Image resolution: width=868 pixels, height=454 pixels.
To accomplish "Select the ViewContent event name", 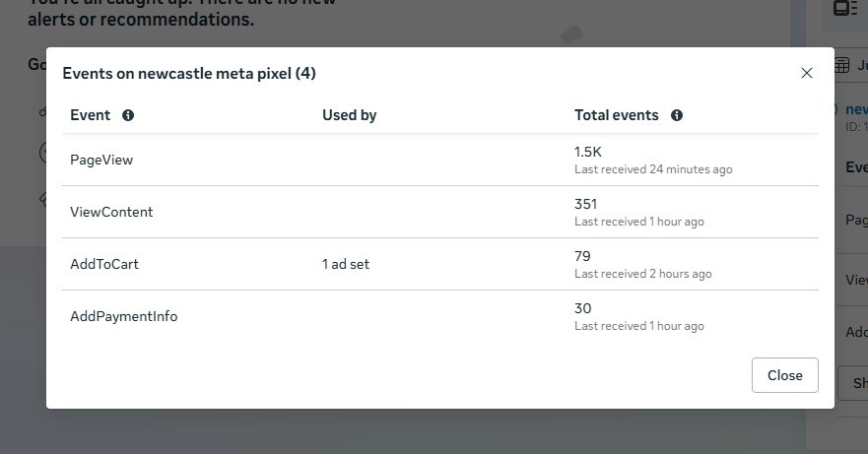I will [111, 212].
